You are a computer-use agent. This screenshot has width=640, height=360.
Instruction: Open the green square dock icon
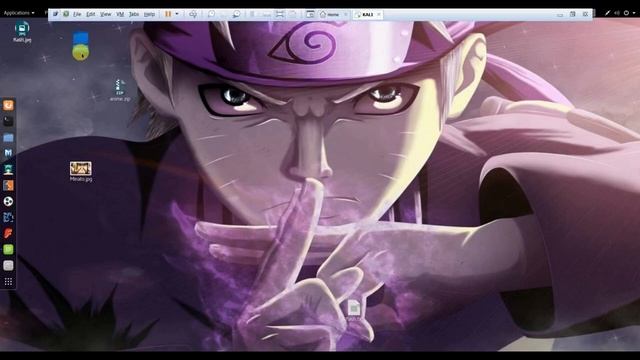click(x=8, y=249)
